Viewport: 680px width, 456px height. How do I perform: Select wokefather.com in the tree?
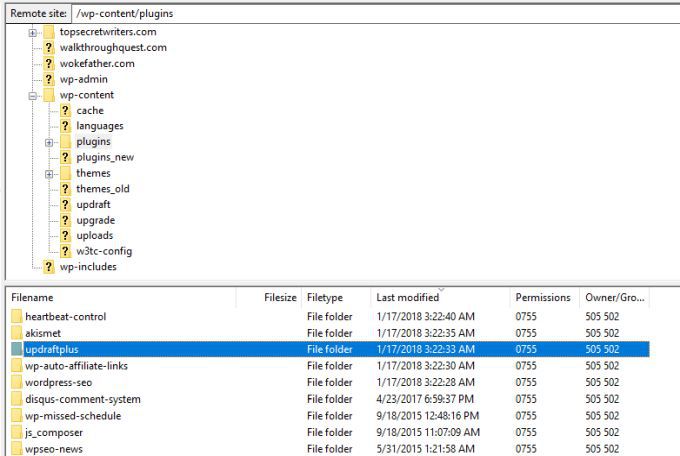97,64
